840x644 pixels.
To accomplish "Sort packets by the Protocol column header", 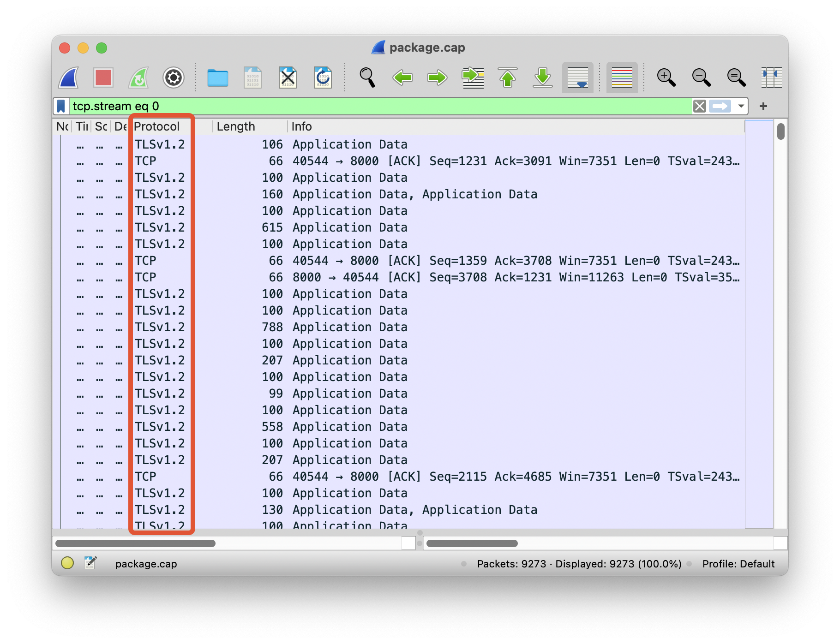I will (x=157, y=126).
